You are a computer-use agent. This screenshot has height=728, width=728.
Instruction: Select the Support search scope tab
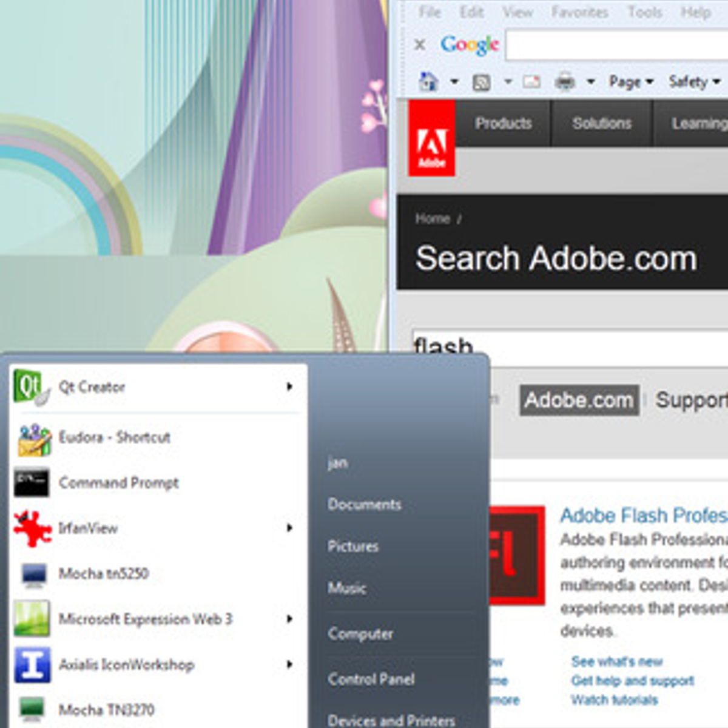[x=692, y=400]
